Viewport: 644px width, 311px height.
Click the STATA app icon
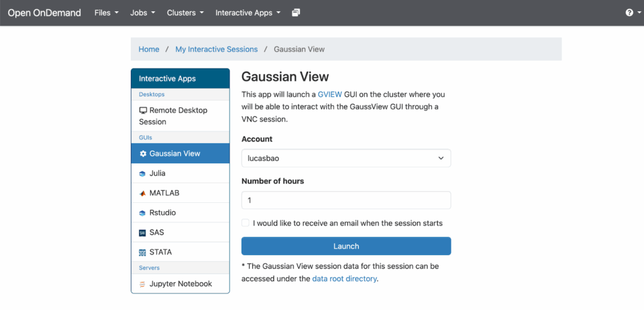[x=143, y=253]
